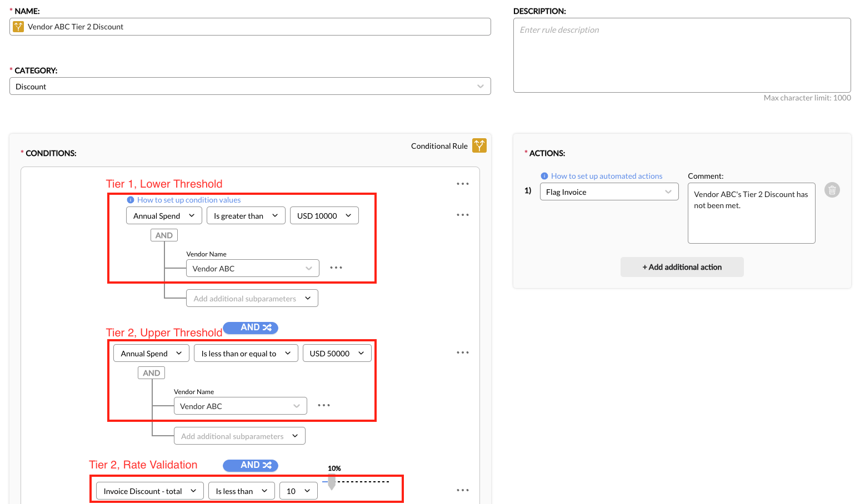Open ellipsis menu beside first Vendor ABC field

[336, 268]
